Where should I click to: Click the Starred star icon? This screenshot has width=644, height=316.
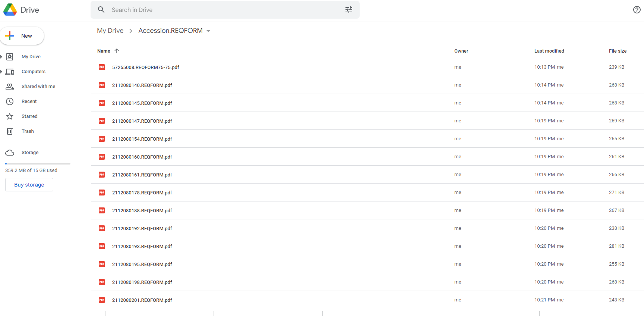pos(10,116)
